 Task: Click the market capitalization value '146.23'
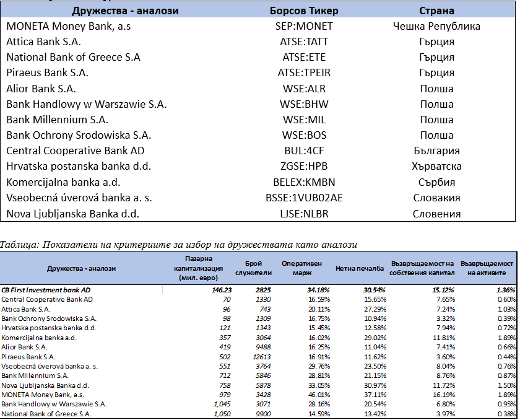tap(221, 289)
